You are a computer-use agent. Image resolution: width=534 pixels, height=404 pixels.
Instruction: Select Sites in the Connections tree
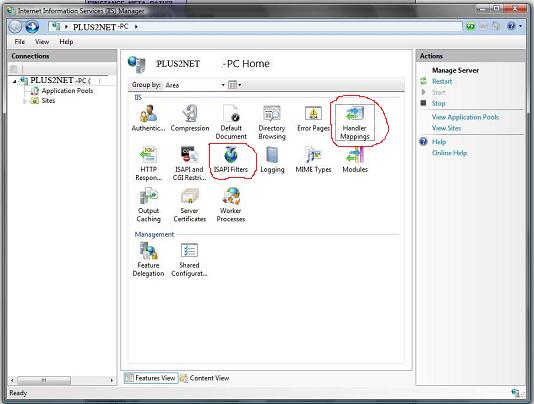pyautogui.click(x=48, y=101)
